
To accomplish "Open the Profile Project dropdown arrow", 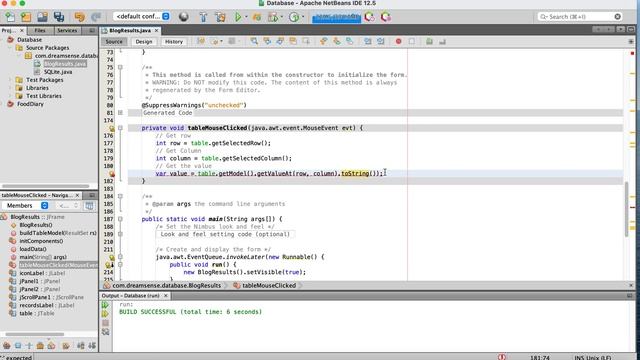I will pos(303,17).
